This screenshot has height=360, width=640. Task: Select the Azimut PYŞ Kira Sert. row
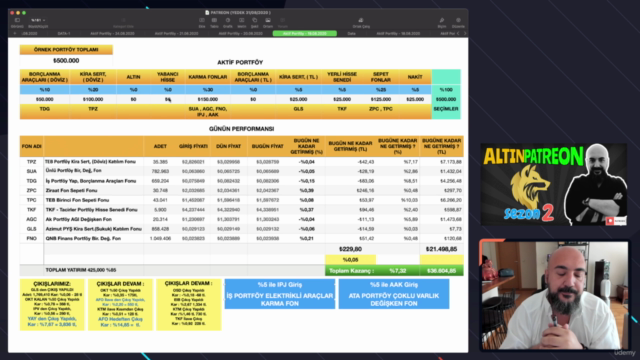[241, 229]
